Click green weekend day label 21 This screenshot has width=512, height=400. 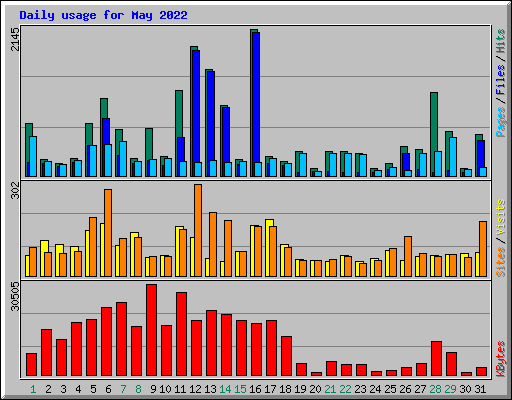[x=330, y=389]
